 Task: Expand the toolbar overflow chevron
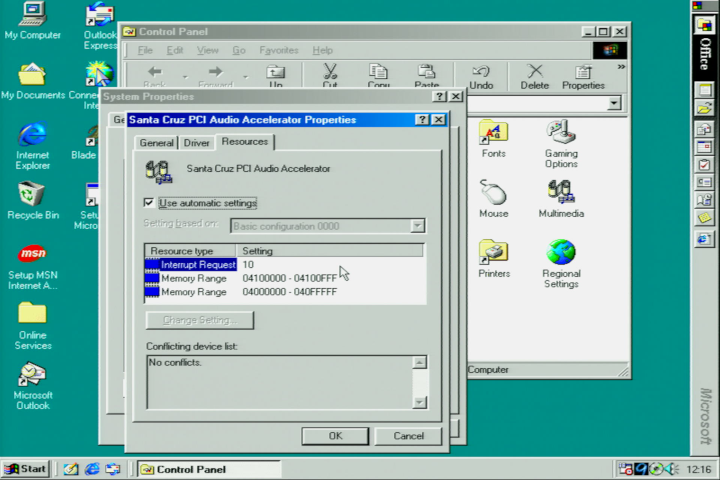click(x=621, y=67)
